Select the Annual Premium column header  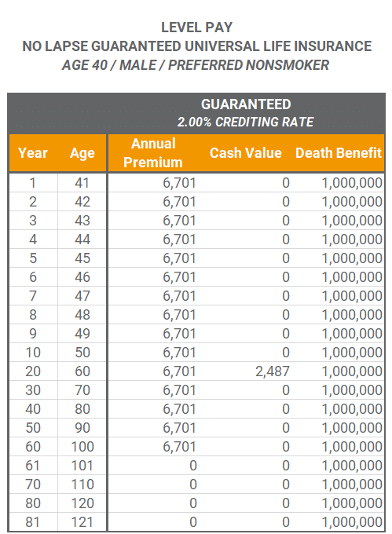pos(153,153)
